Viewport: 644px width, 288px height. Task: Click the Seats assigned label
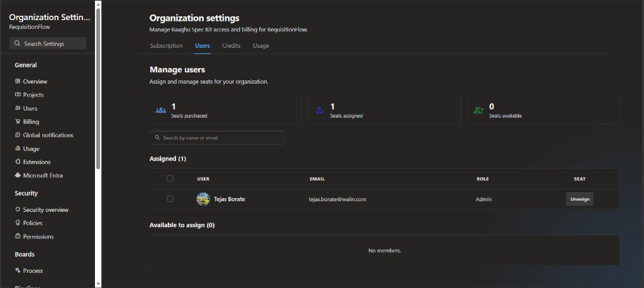point(347,116)
